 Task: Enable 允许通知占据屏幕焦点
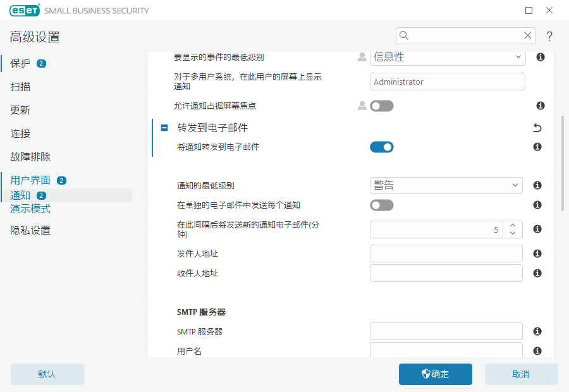(x=382, y=106)
